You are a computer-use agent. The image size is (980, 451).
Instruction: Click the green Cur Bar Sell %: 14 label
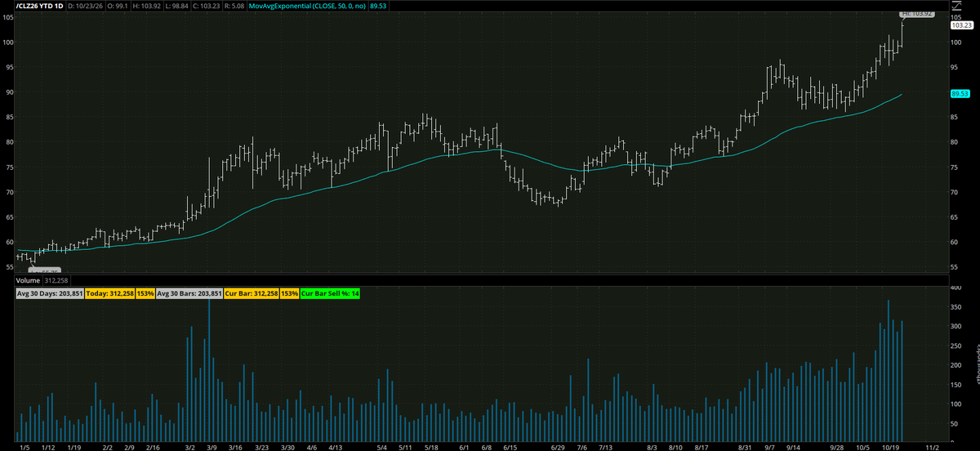tap(329, 293)
